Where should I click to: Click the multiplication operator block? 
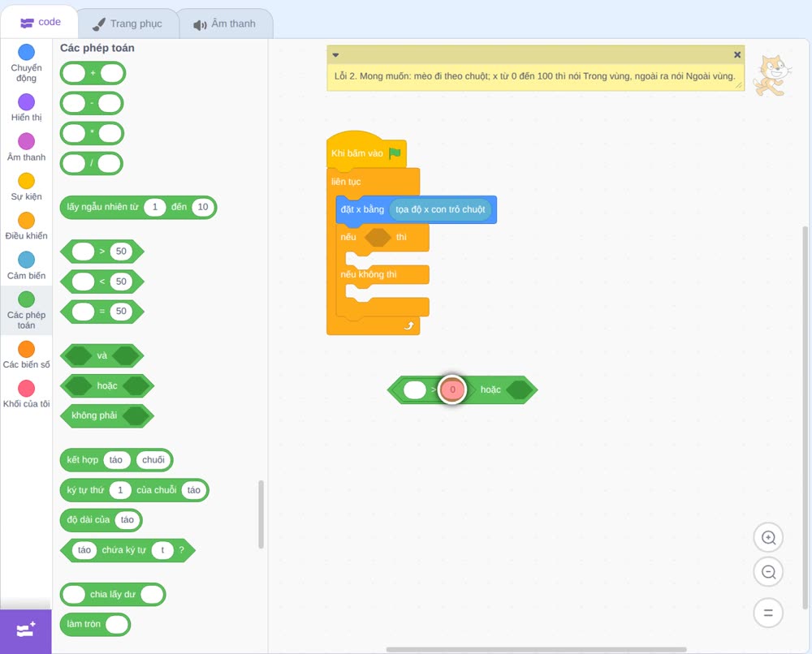click(x=92, y=134)
